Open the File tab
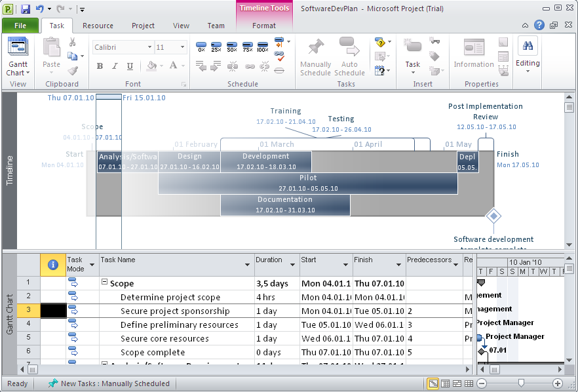 click(20, 26)
